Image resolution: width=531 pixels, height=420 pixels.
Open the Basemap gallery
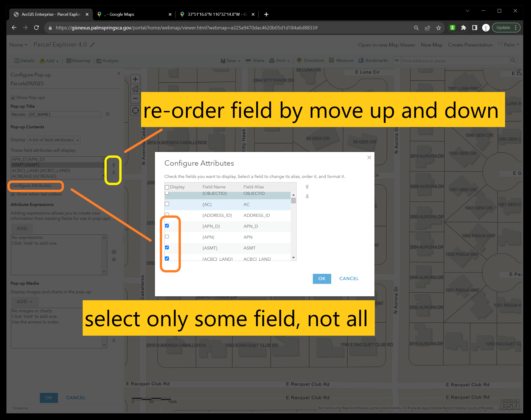(x=79, y=61)
